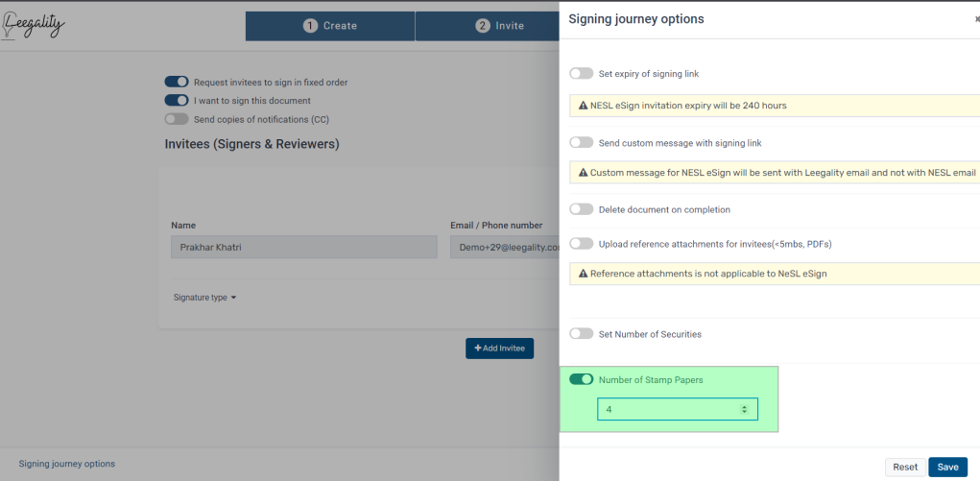Expand the Signature type dropdown
980x481 pixels.
tap(205, 298)
